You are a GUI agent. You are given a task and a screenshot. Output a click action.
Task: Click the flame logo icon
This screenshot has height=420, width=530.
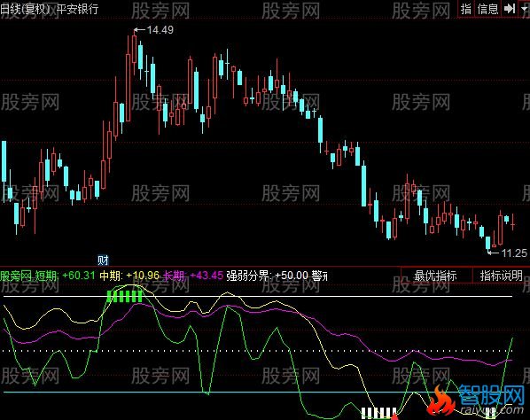[440, 401]
